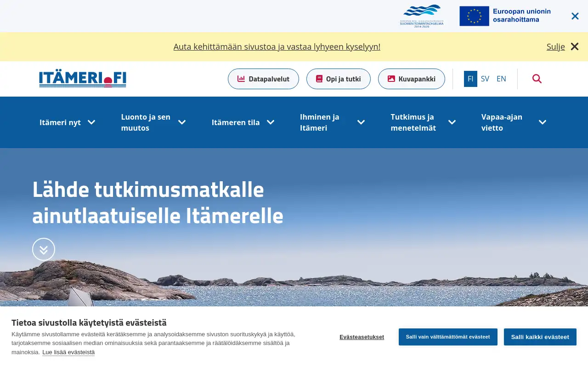Open the survey link Auta kehittämään sivustoa
This screenshot has height=368, width=588.
[277, 46]
